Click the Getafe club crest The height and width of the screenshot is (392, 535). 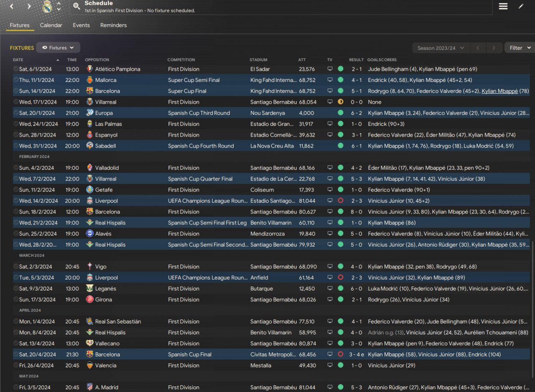pos(89,190)
